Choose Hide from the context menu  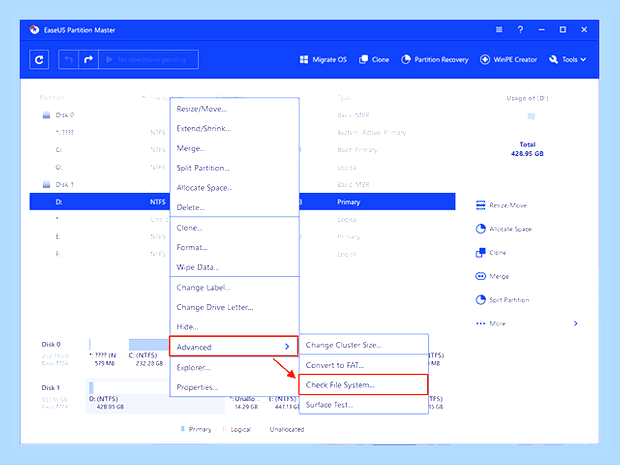[234, 327]
